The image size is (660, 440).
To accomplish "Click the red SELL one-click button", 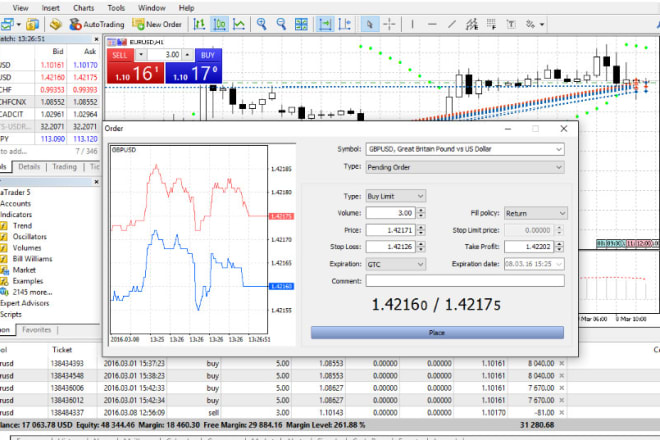I will [x=135, y=72].
